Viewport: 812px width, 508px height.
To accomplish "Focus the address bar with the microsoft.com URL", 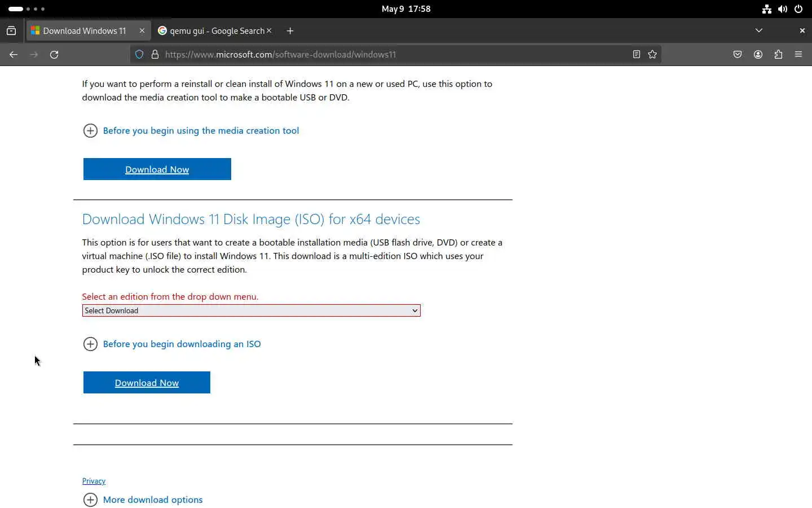I will [395, 55].
